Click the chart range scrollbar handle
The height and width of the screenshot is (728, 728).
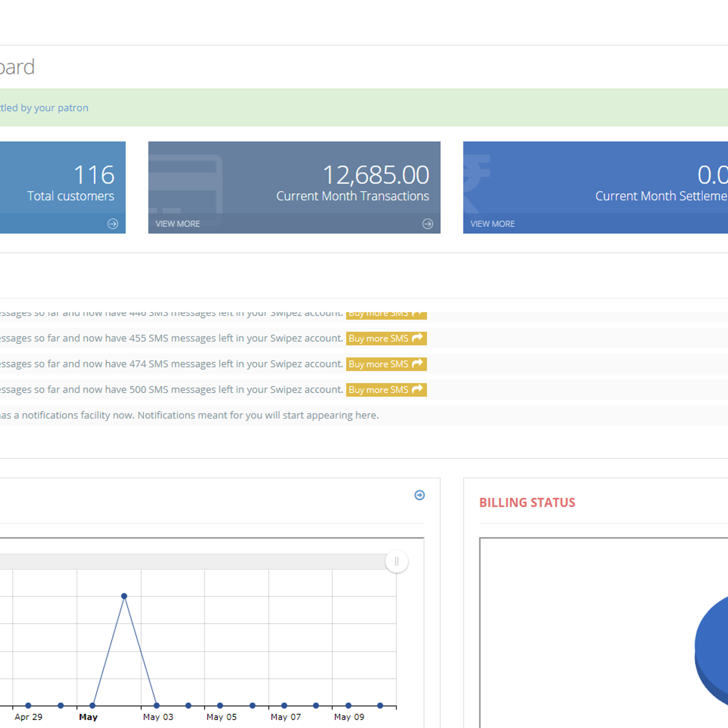[x=396, y=561]
